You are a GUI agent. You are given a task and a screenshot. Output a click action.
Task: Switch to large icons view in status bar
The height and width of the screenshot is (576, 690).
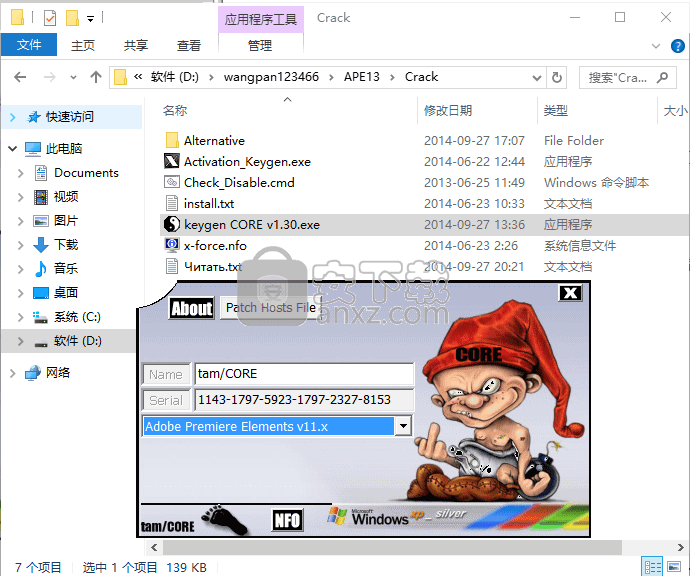tap(675, 567)
